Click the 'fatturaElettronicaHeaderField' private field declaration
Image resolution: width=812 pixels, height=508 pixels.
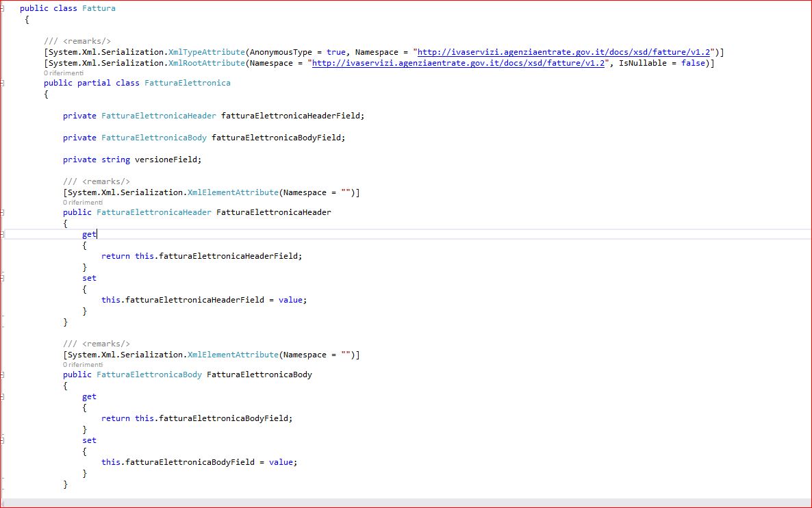(290, 116)
